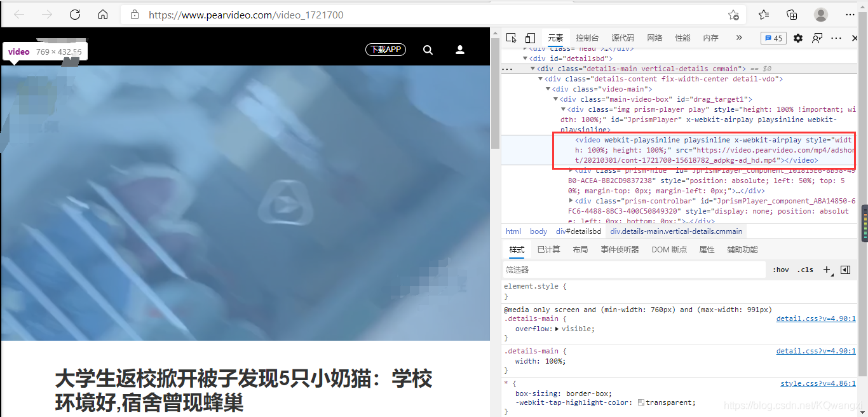Open DevTools customize menu (three dots)
868x417 pixels.
coord(836,38)
